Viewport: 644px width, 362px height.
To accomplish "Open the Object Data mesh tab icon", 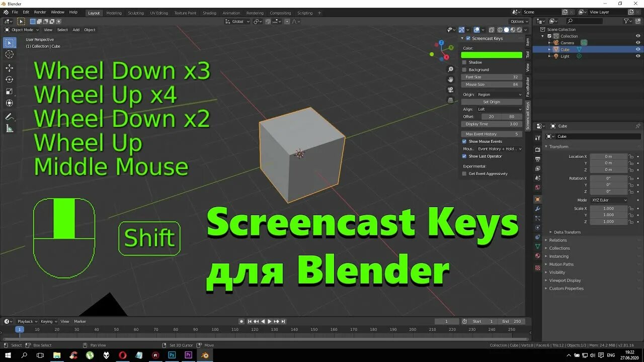I will click(x=537, y=246).
